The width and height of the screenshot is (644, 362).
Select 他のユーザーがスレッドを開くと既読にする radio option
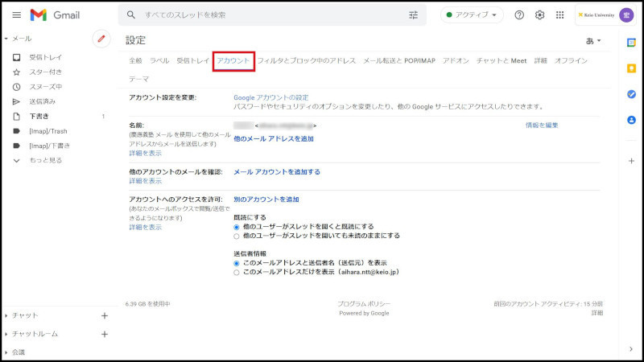tap(237, 227)
